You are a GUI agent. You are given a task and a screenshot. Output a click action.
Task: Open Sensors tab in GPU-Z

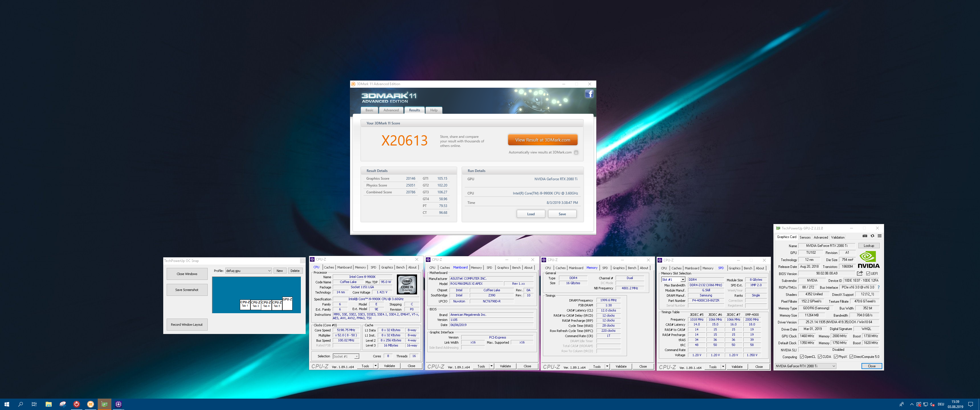(x=805, y=237)
